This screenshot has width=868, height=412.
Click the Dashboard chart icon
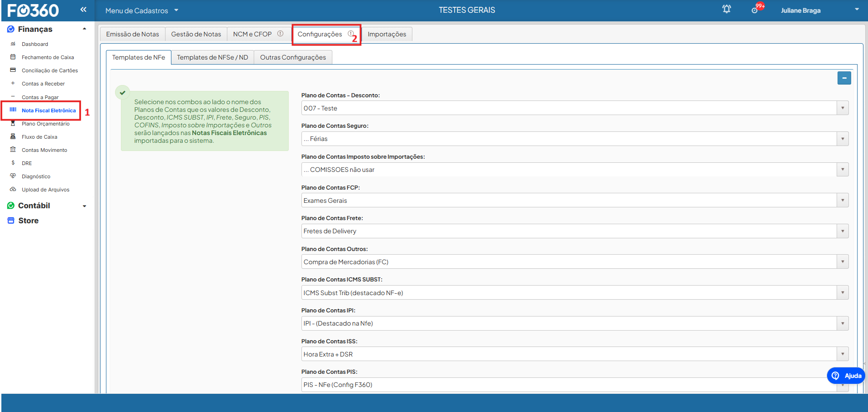tap(13, 44)
